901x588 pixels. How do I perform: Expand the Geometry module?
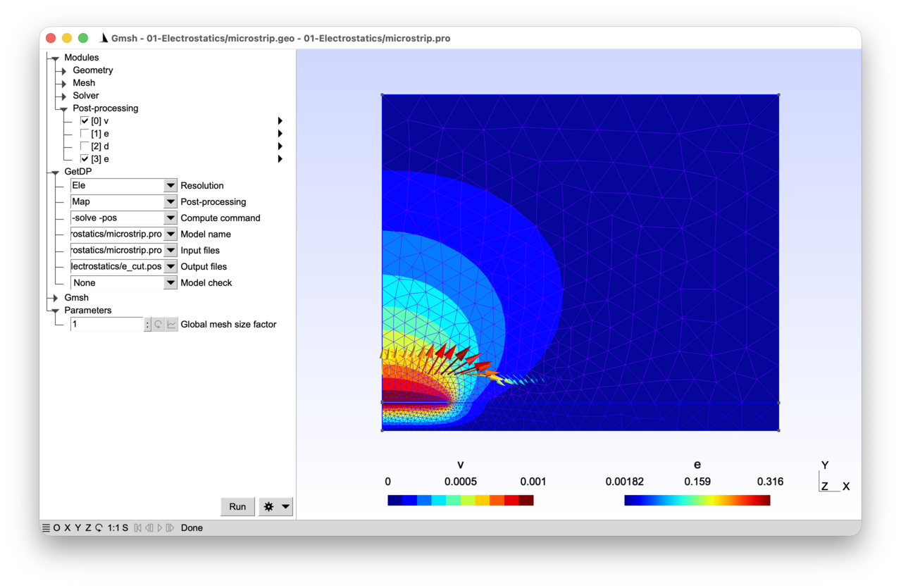(63, 70)
